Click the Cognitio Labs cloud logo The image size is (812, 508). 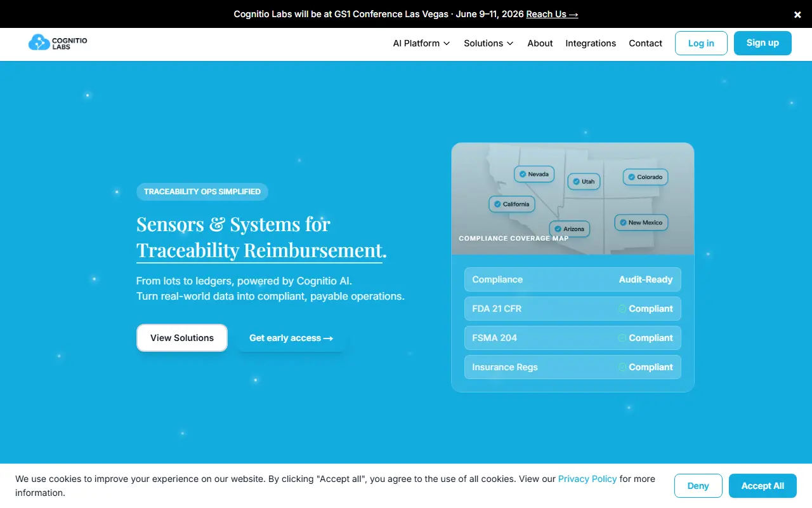coord(58,43)
